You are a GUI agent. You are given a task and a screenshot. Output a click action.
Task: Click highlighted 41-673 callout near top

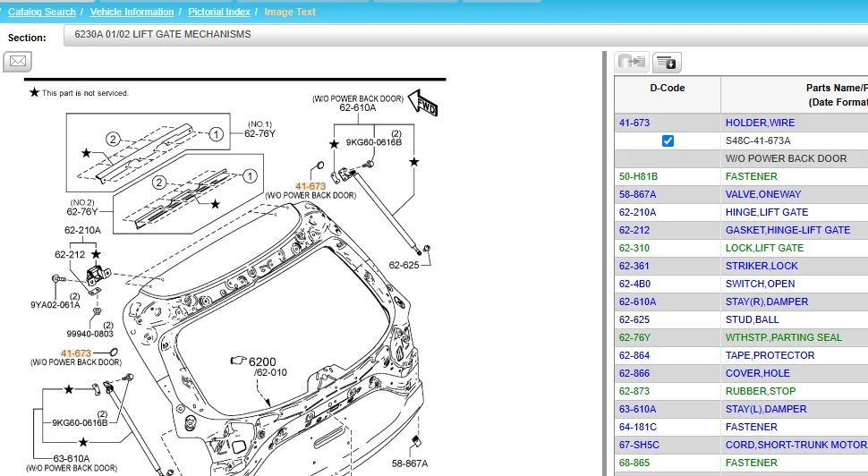point(311,186)
